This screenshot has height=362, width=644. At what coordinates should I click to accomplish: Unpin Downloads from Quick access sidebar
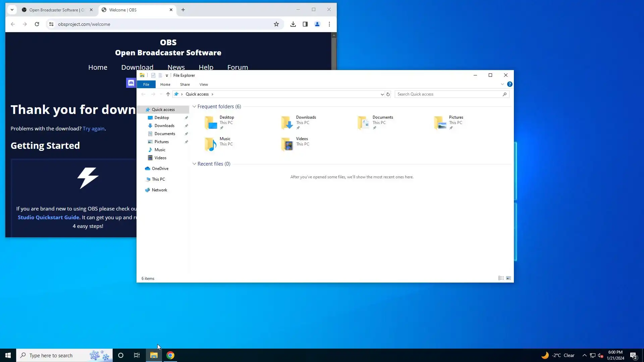[186, 126]
